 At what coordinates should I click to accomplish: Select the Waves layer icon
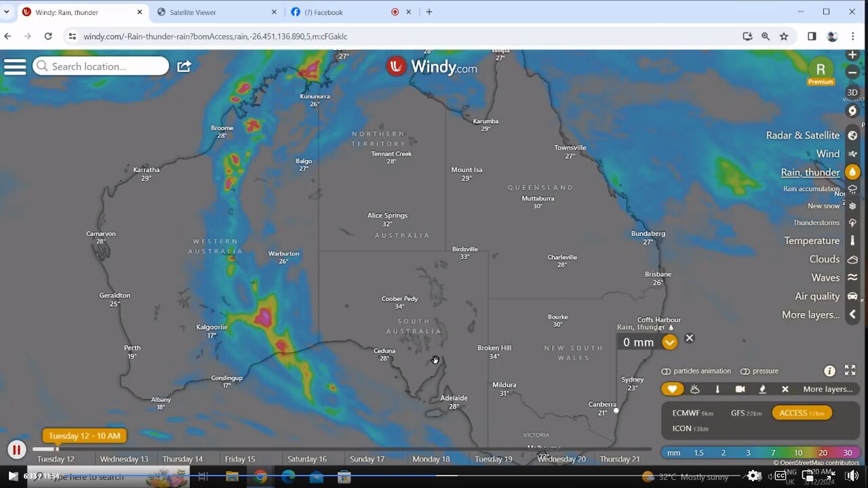(x=852, y=277)
